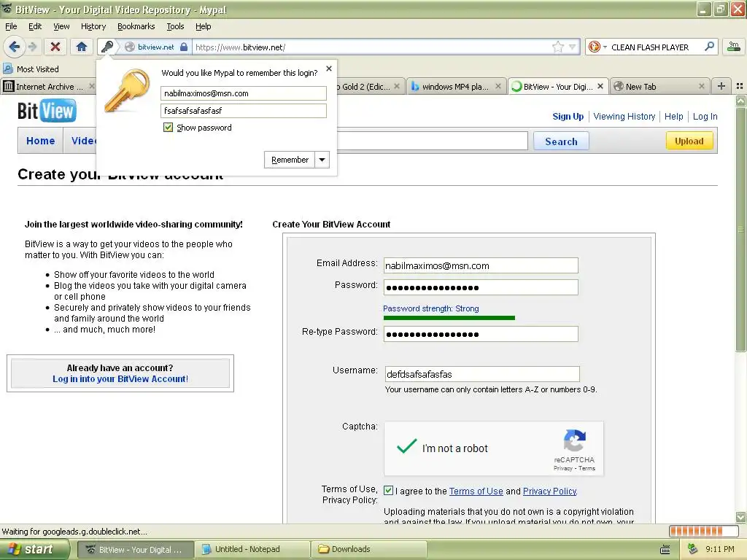Screen dimensions: 747x560
Task: Close the BitView tab
Action: [600, 86]
